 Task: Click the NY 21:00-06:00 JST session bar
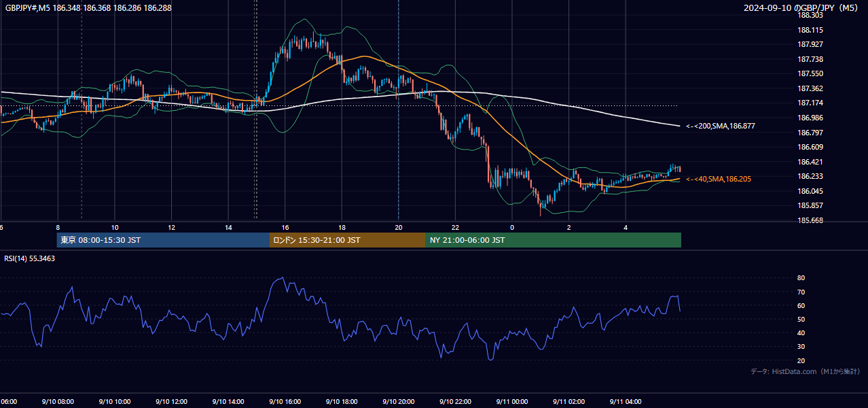point(554,240)
